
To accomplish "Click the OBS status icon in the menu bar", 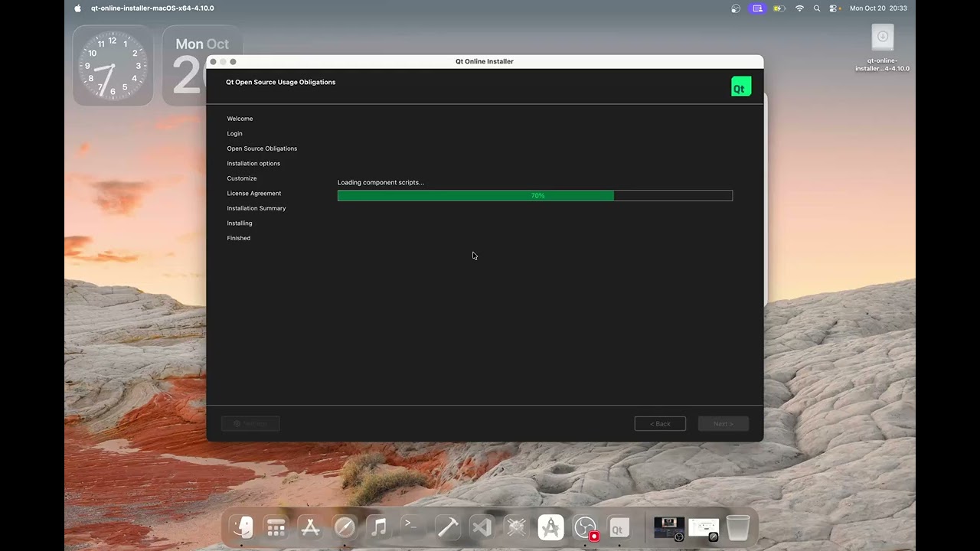I will (x=736, y=8).
